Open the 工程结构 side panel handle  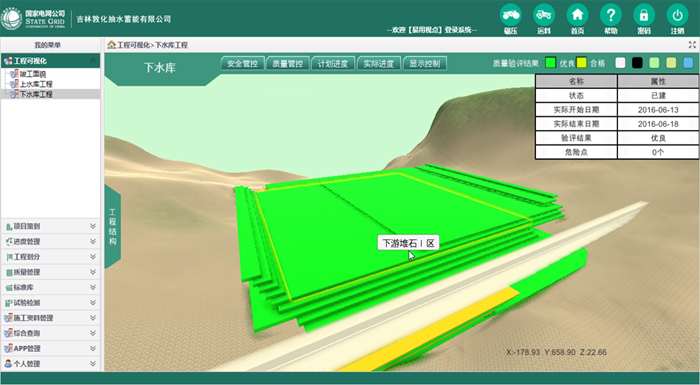click(112, 226)
